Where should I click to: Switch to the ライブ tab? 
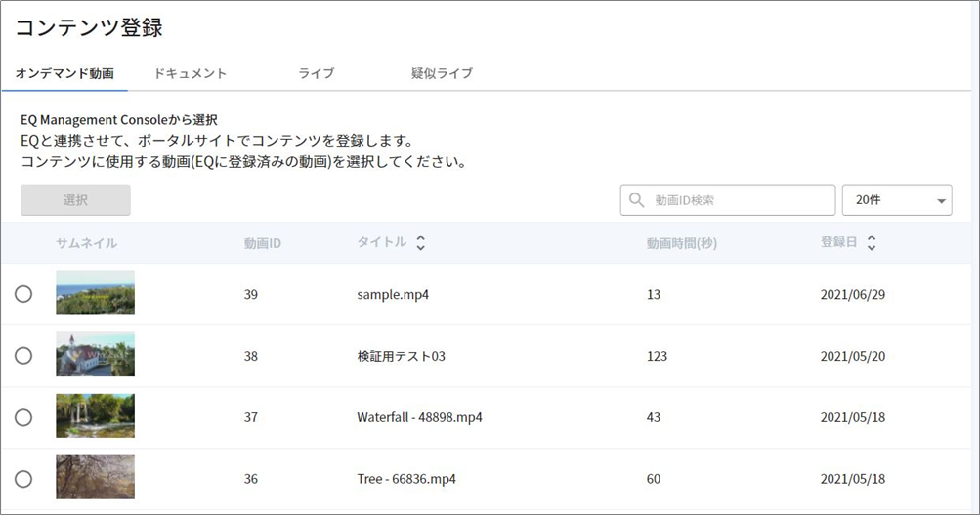click(317, 73)
